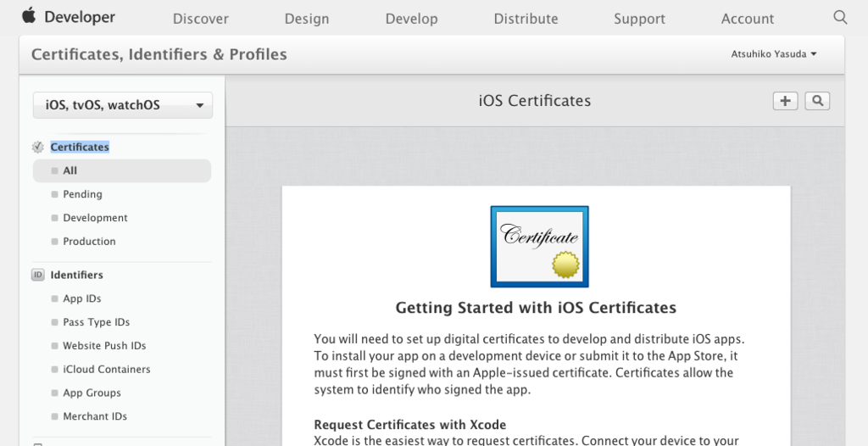Open the Design navigation item

307,19
